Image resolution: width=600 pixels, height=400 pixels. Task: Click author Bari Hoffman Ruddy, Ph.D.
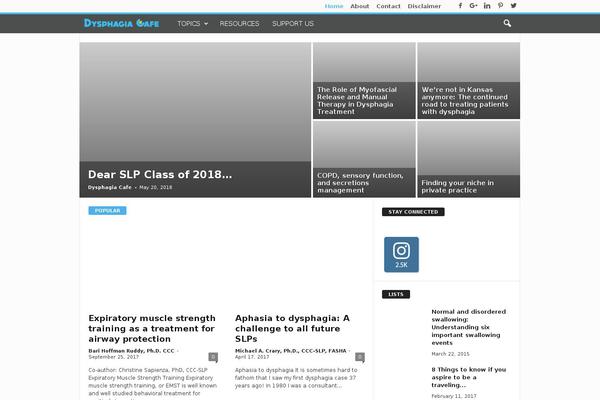[x=131, y=351]
